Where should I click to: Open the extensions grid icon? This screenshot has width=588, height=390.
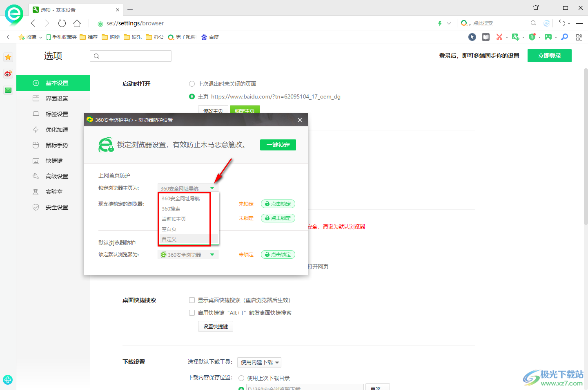[579, 37]
